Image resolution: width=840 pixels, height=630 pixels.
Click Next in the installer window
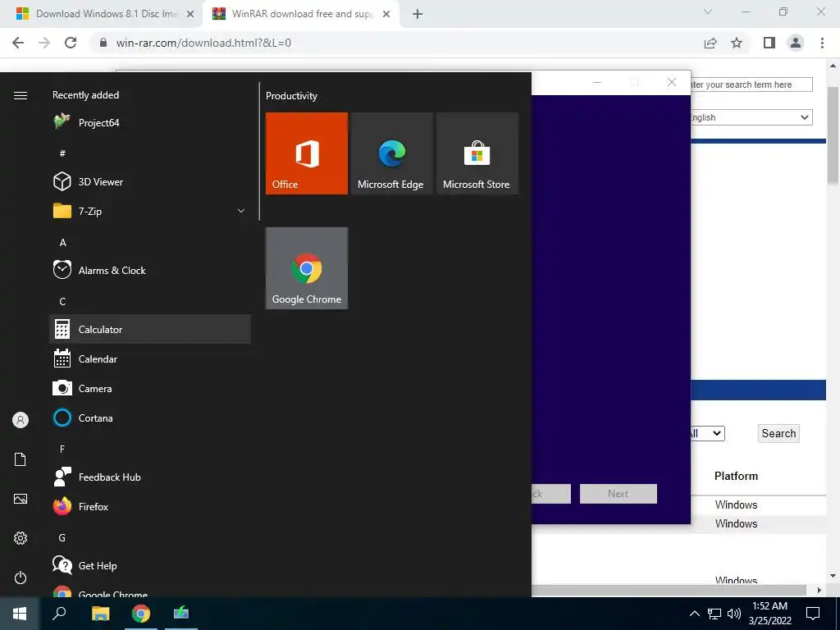(619, 493)
